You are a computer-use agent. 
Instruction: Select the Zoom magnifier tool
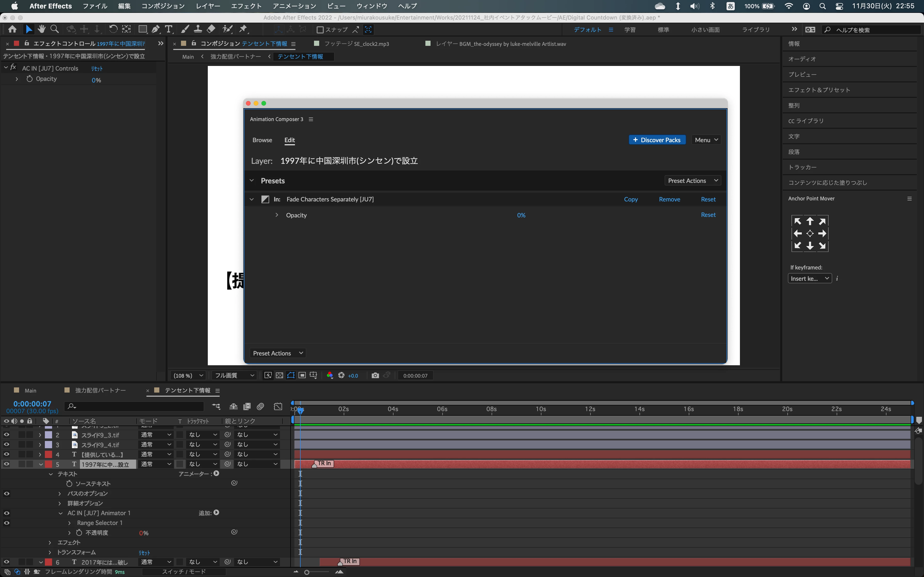coord(55,29)
